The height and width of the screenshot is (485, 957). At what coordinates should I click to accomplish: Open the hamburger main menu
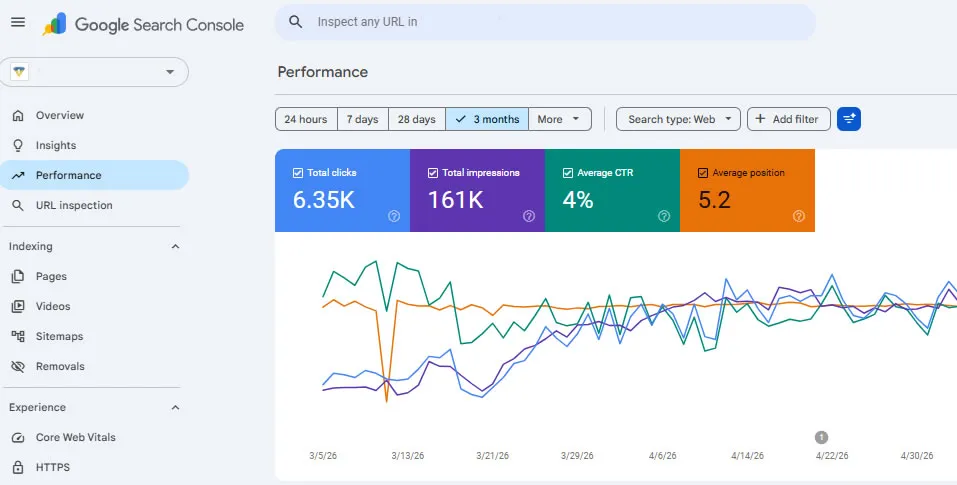(x=18, y=22)
